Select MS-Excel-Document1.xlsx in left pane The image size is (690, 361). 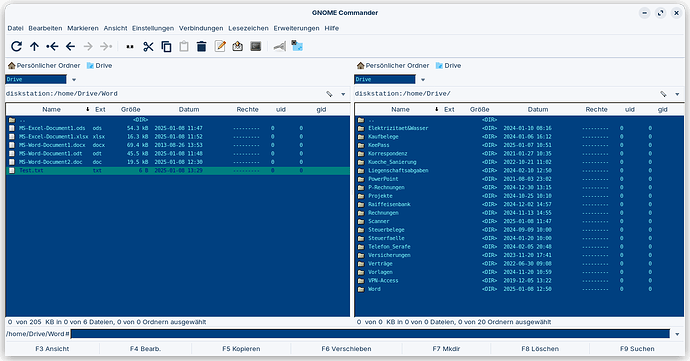pyautogui.click(x=178, y=136)
